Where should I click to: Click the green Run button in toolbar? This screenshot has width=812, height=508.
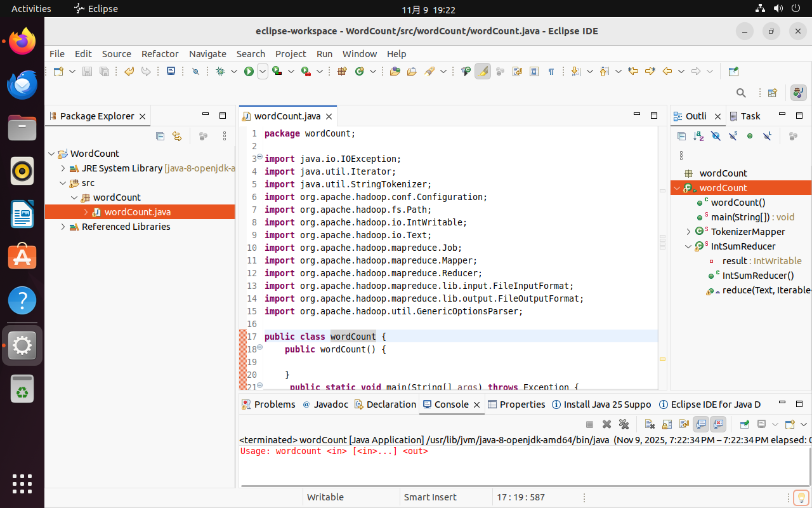(249, 72)
